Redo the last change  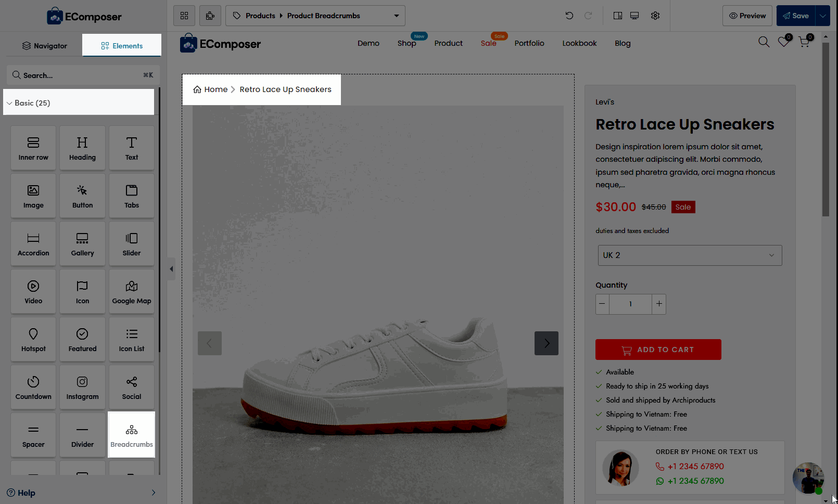tap(588, 16)
